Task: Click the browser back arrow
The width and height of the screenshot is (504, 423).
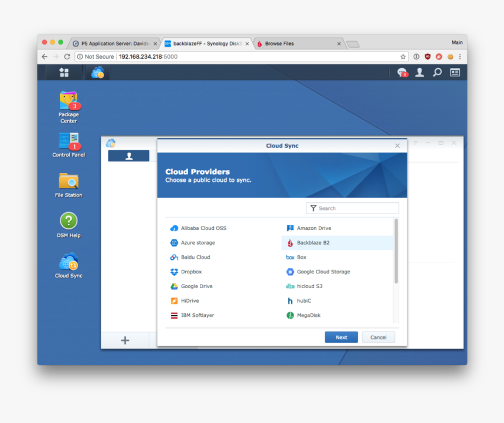Action: coord(45,56)
